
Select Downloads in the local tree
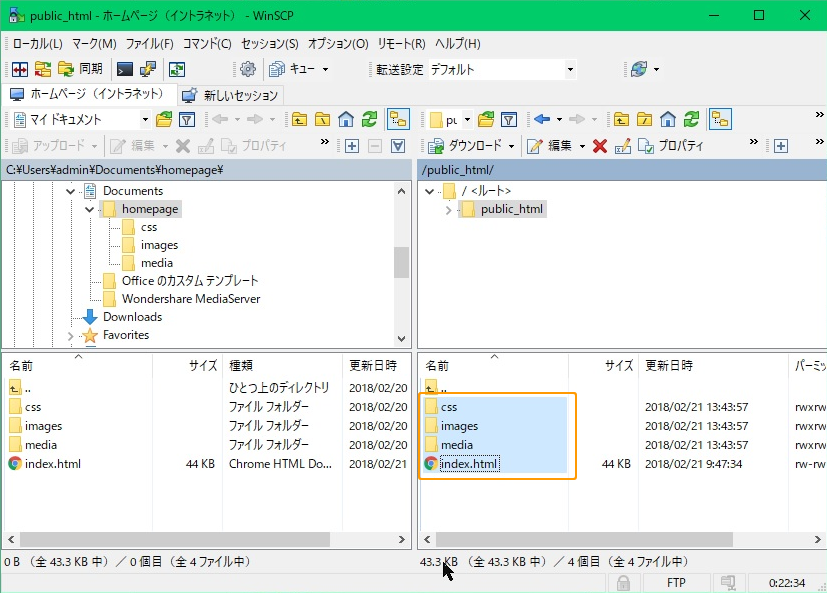point(132,317)
